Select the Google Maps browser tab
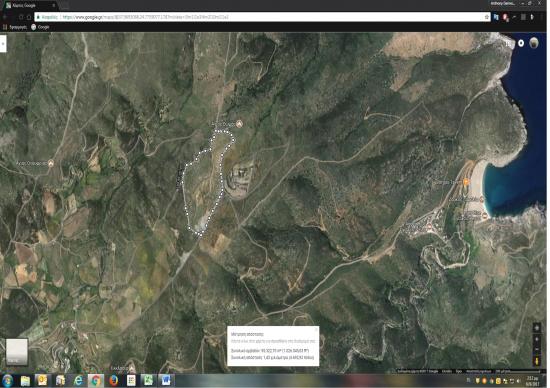 coord(30,5)
